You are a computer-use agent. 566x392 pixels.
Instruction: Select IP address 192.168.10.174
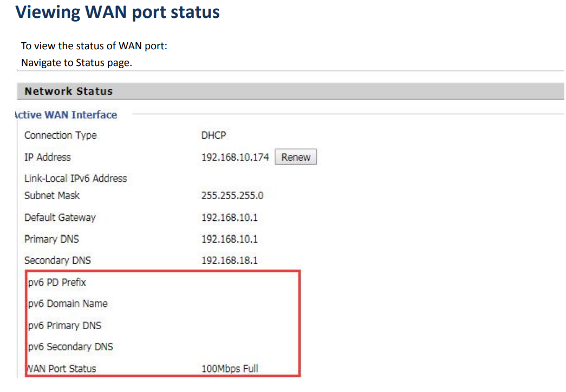click(235, 158)
